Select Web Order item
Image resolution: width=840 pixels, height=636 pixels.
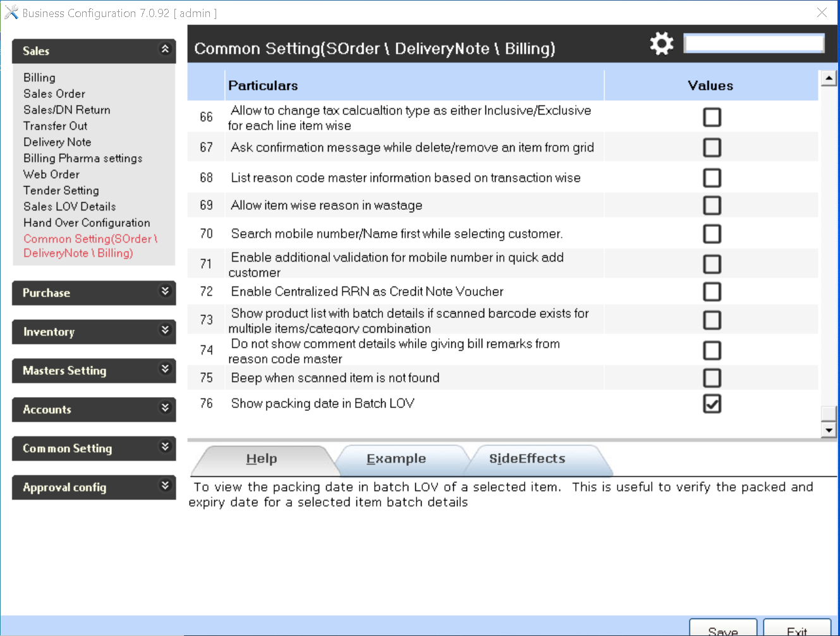[51, 174]
